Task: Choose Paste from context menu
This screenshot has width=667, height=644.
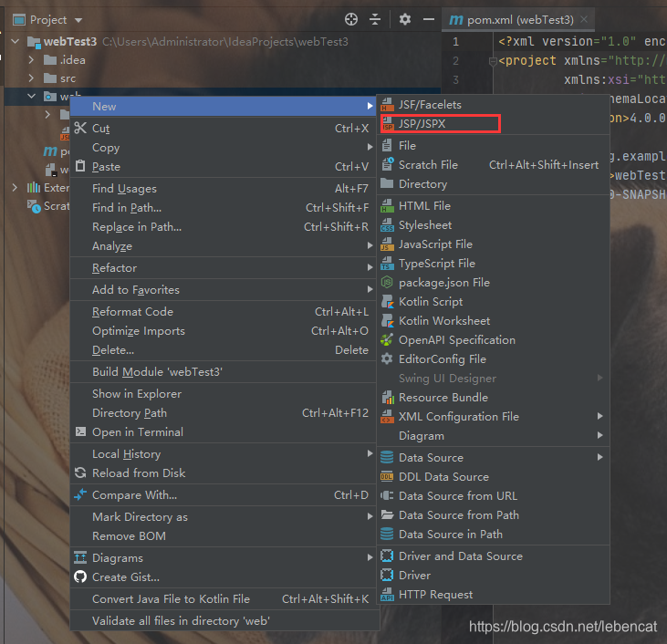Action: (x=224, y=167)
